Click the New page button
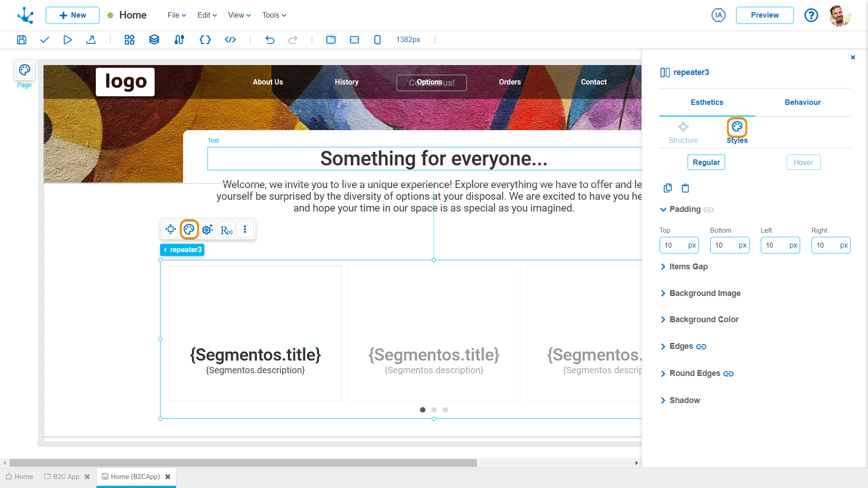The height and width of the screenshot is (488, 868). tap(71, 15)
